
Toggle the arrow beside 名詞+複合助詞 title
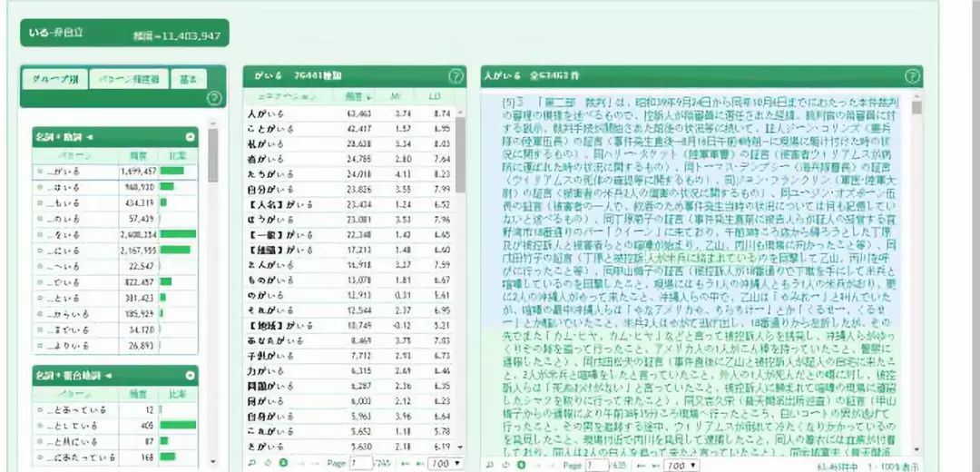(108, 376)
